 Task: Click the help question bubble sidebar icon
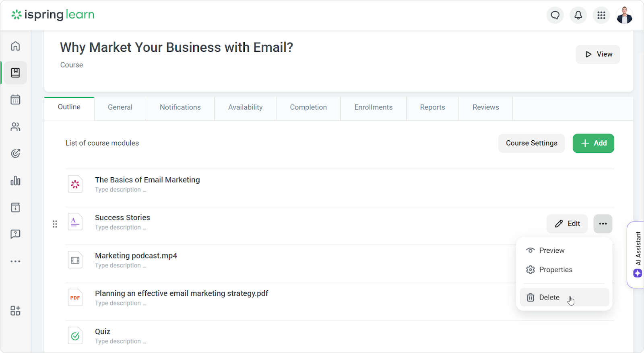tap(15, 234)
